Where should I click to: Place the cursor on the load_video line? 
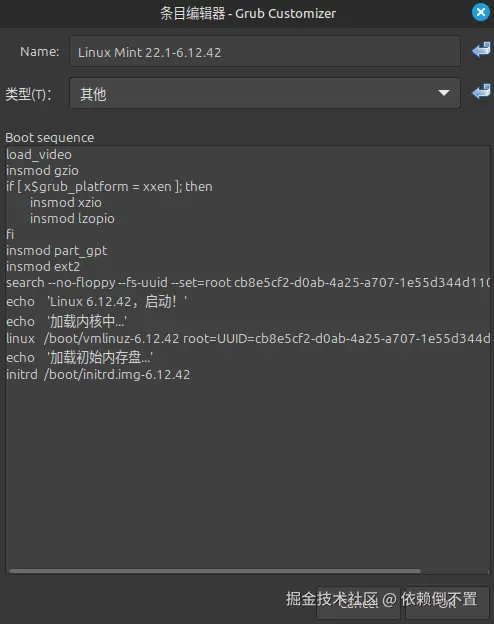click(x=39, y=154)
